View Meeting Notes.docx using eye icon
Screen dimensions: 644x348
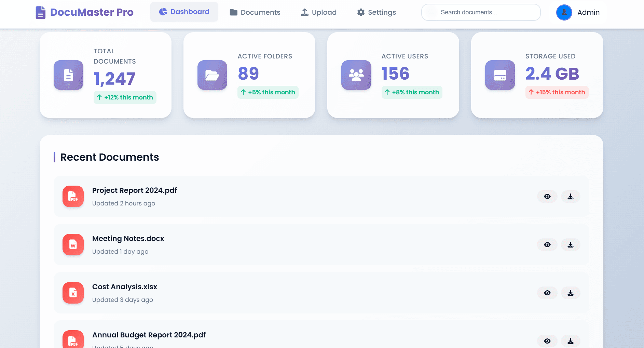[547, 245]
